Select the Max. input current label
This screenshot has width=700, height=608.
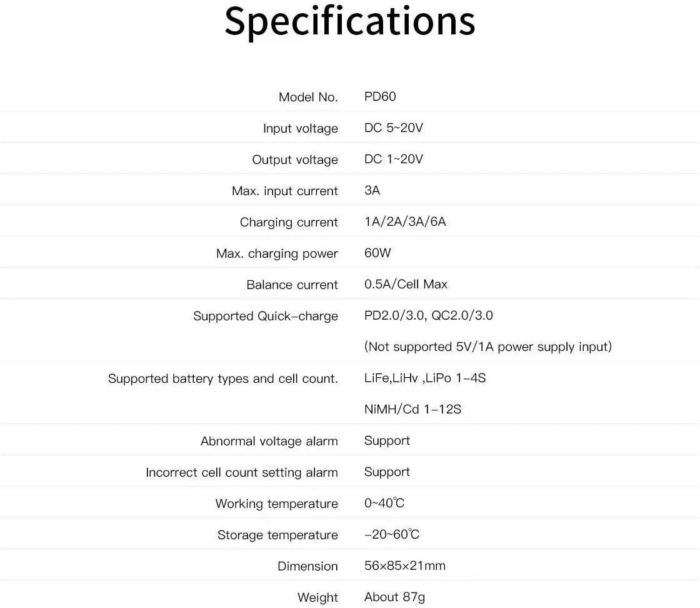284,191
